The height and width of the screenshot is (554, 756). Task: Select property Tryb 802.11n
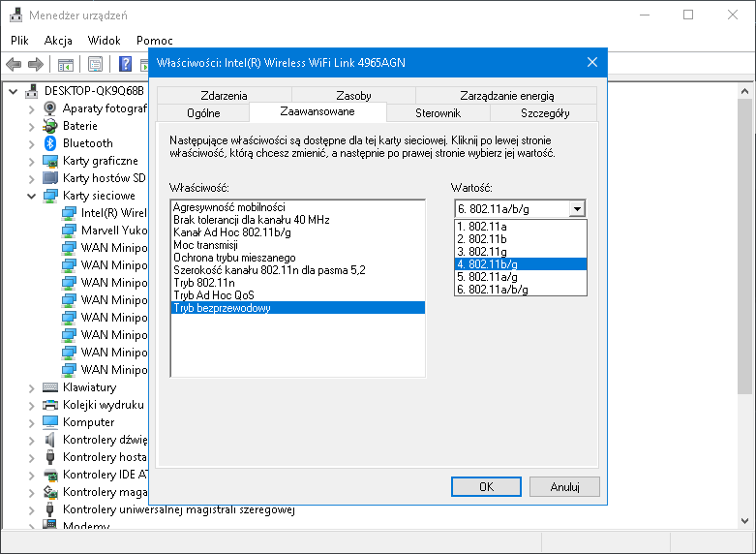coord(298,282)
